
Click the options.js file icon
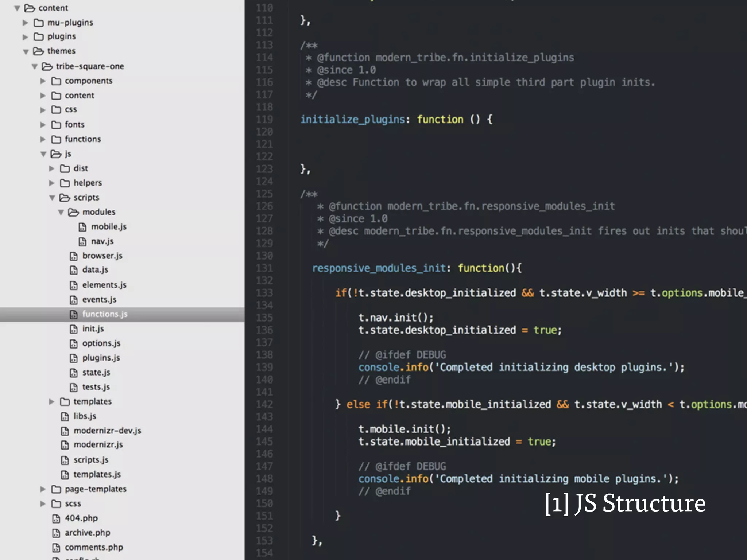click(74, 344)
